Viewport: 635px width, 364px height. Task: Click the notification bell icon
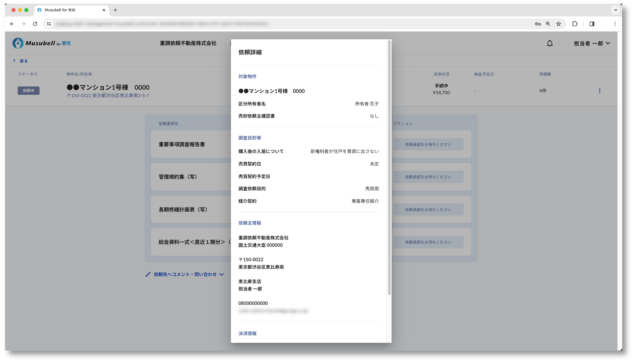[x=549, y=43]
